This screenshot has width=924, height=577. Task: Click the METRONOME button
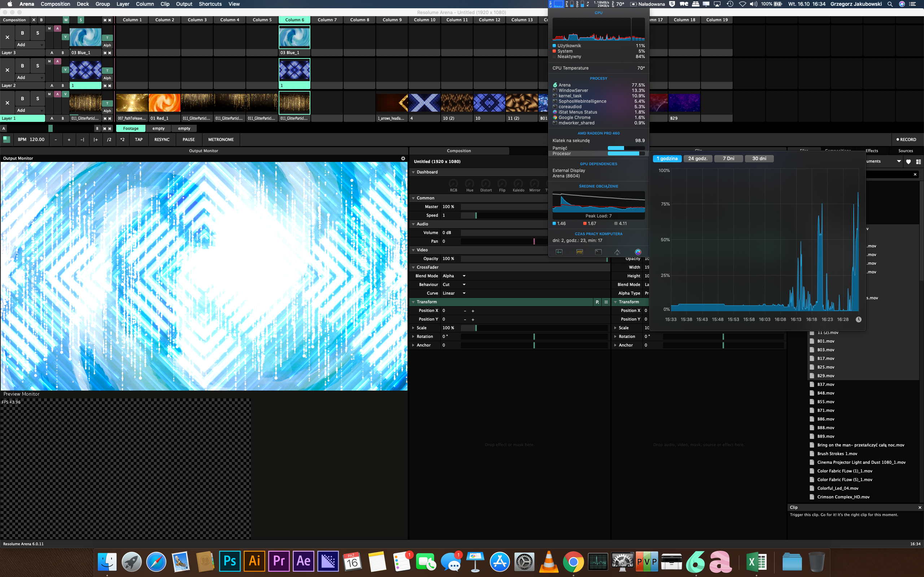click(221, 140)
